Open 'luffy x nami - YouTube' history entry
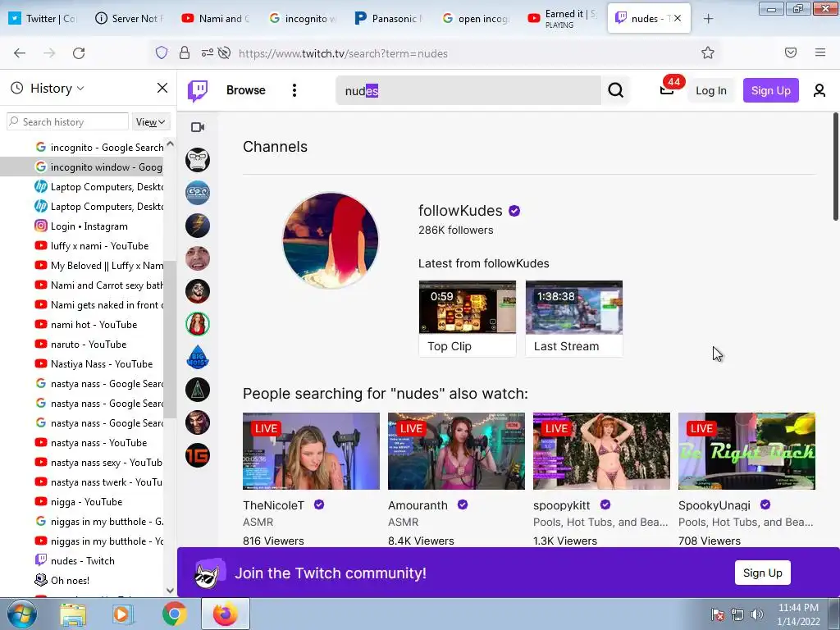 click(99, 246)
